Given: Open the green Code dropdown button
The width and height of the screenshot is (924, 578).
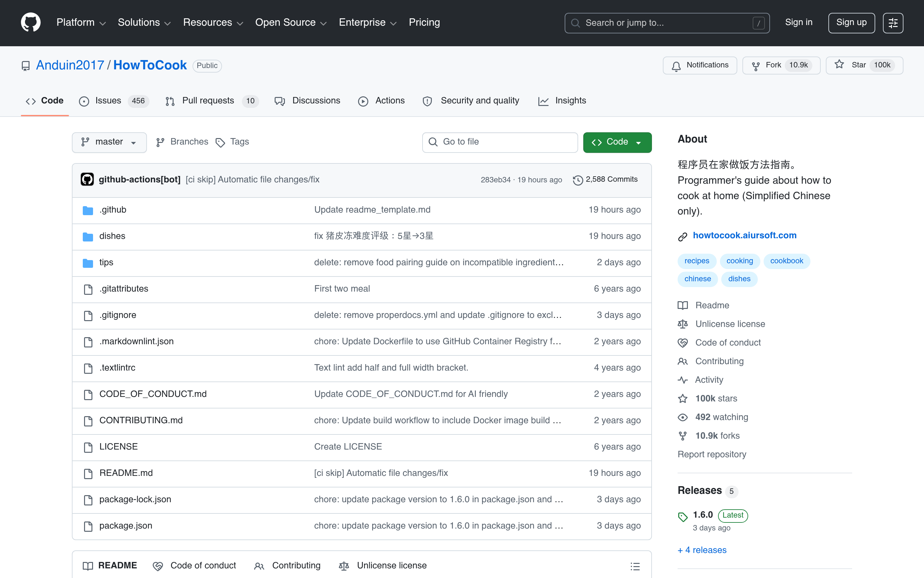Looking at the screenshot, I should click(x=617, y=142).
